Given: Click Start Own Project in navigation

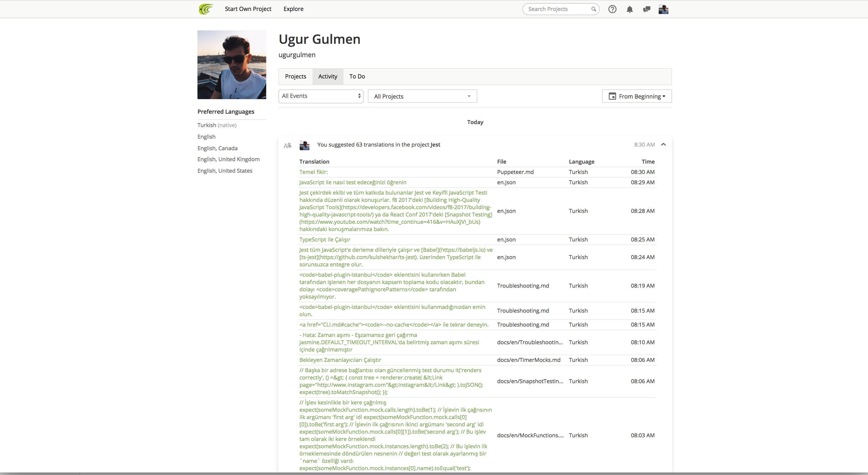Looking at the screenshot, I should tap(248, 9).
